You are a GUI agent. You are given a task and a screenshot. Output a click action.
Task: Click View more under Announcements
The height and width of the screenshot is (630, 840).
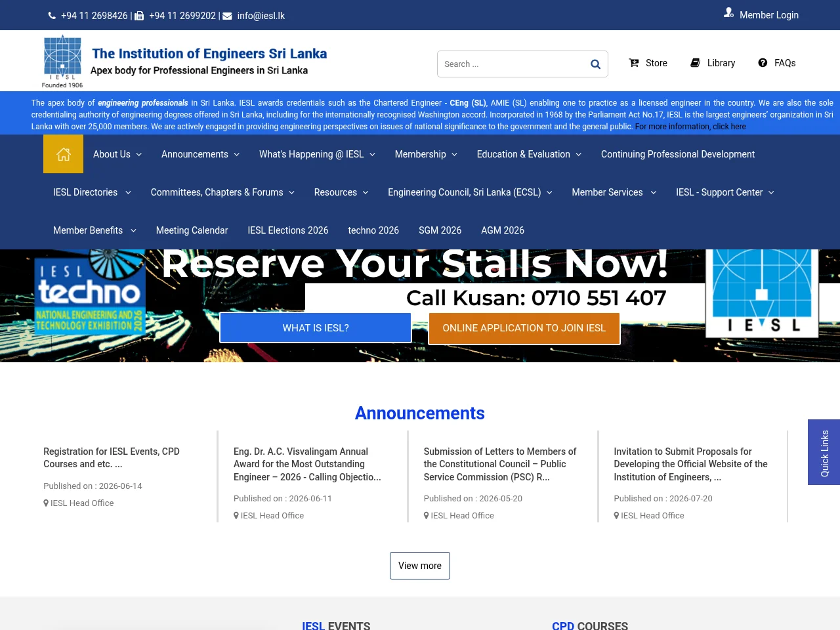point(420,566)
